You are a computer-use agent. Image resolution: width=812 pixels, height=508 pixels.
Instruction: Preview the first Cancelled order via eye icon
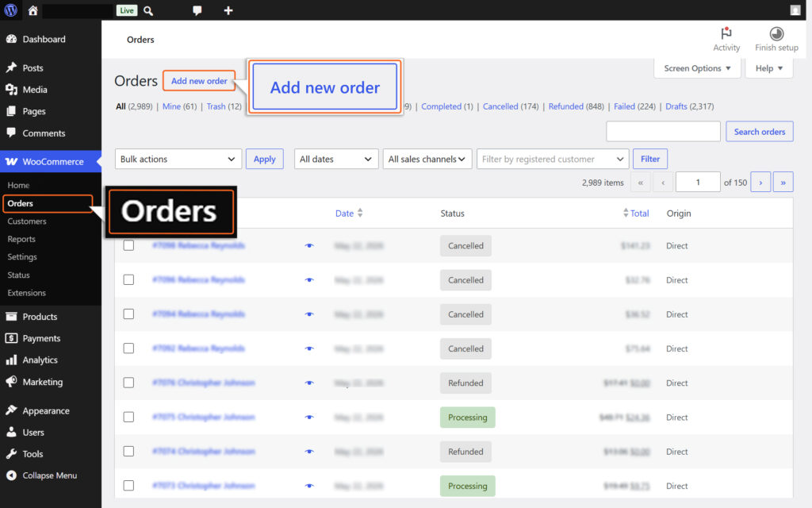pyautogui.click(x=309, y=246)
